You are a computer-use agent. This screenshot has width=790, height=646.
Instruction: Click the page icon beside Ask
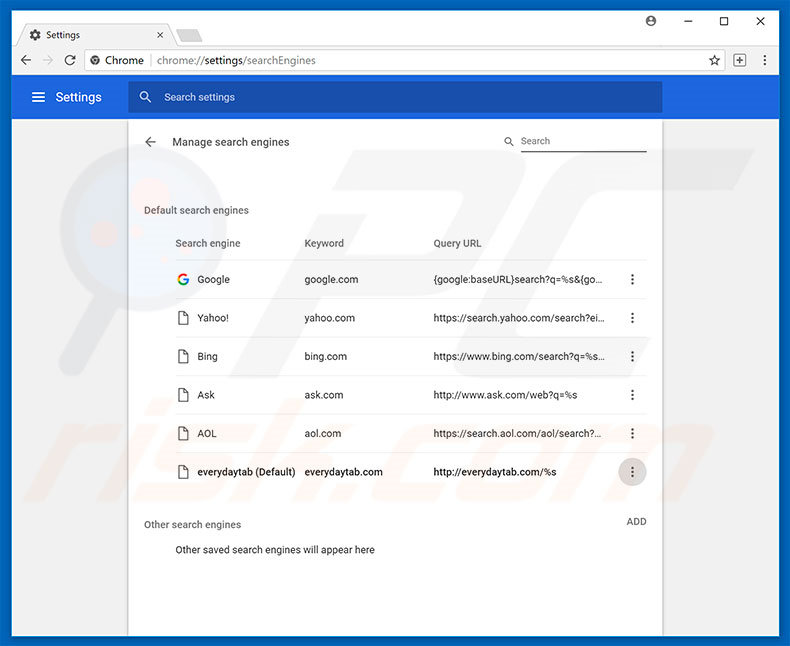183,395
